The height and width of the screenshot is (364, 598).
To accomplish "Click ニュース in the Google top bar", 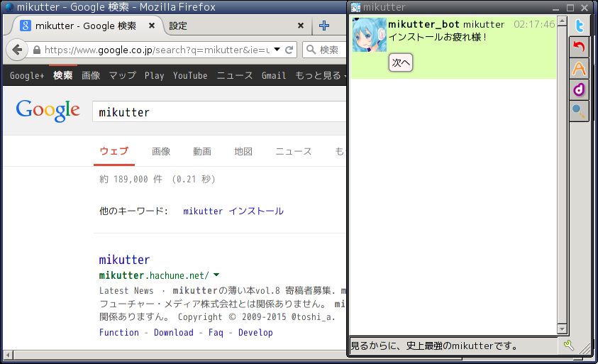I will pyautogui.click(x=235, y=75).
